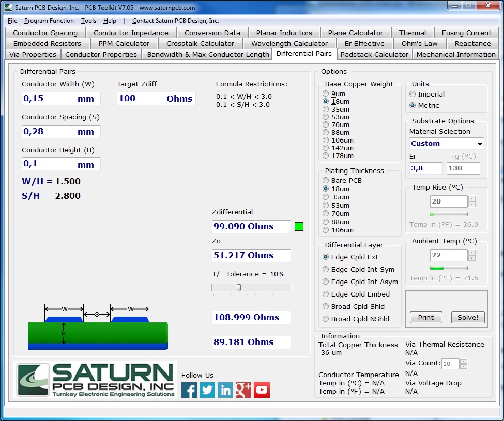The height and width of the screenshot is (421, 504).
Task: Open Contact Saturn PCB Design menu
Action: 176,21
